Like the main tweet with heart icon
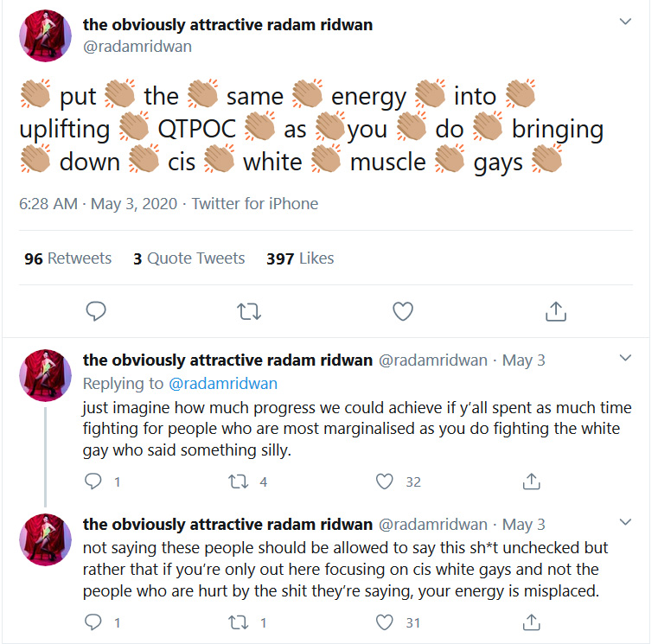658x644 pixels. (x=403, y=311)
